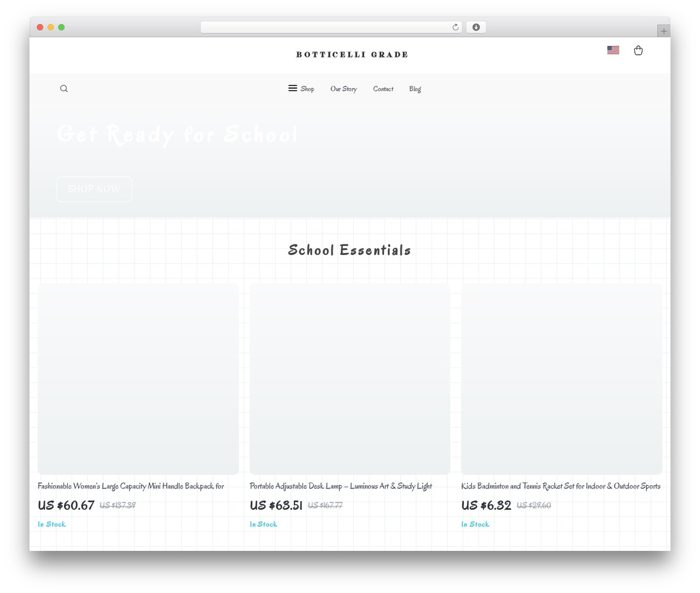Click In Stock under the racket set
This screenshot has width=700, height=593.
click(x=475, y=524)
